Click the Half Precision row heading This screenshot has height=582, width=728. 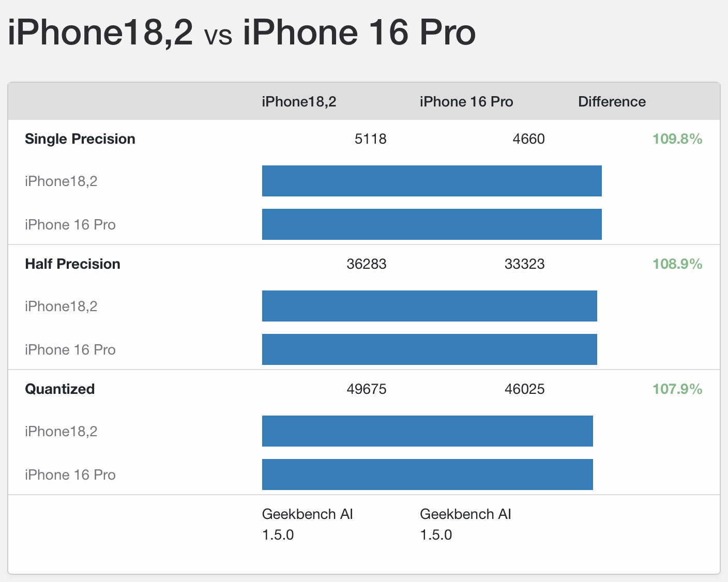click(x=72, y=264)
